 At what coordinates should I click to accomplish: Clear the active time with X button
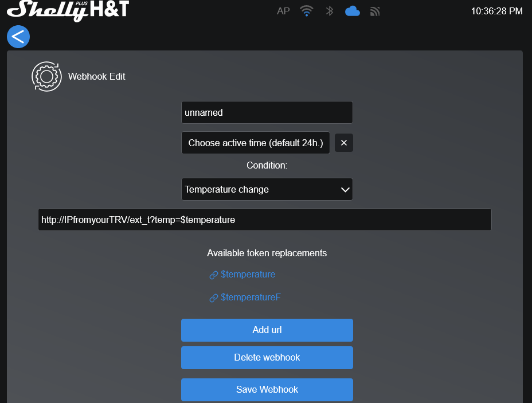click(x=344, y=143)
